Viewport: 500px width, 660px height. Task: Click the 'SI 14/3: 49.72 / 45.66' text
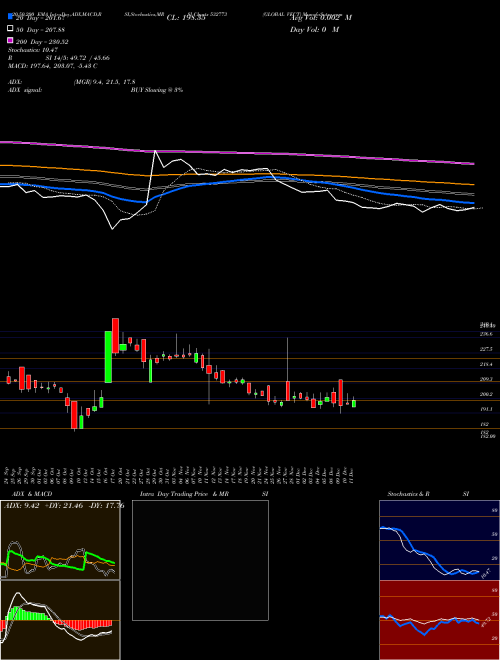[78, 58]
